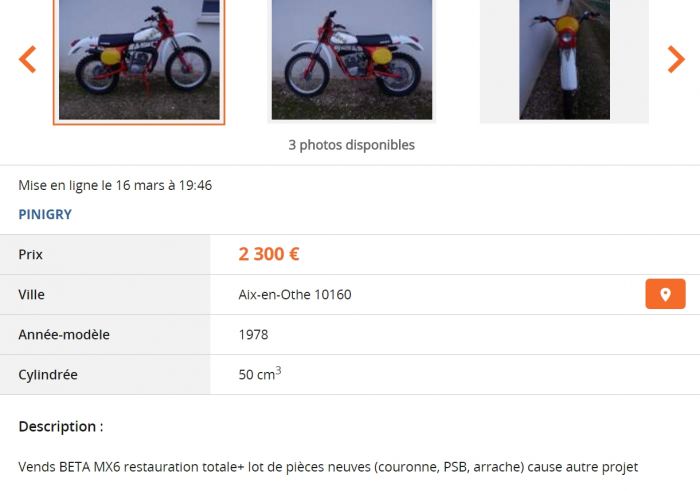Select the first highlighted motorcycle thumbnail
This screenshot has height=491, width=700.
pos(139,61)
